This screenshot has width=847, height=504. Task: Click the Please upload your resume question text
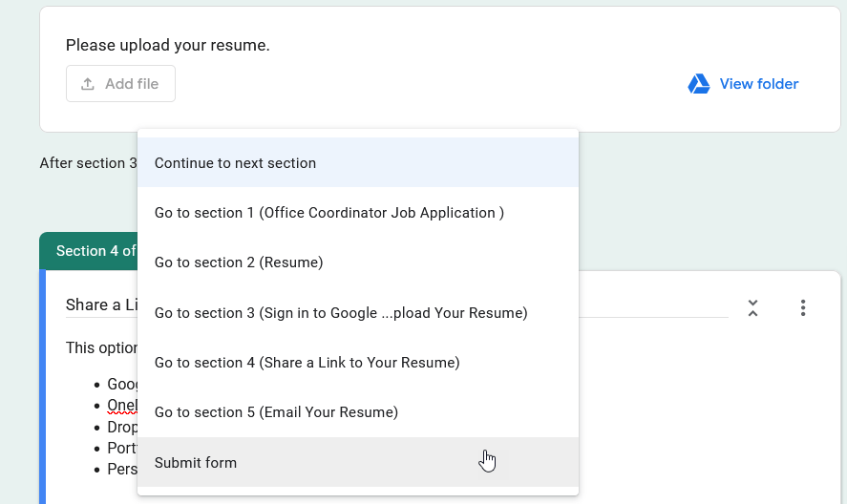(x=167, y=45)
